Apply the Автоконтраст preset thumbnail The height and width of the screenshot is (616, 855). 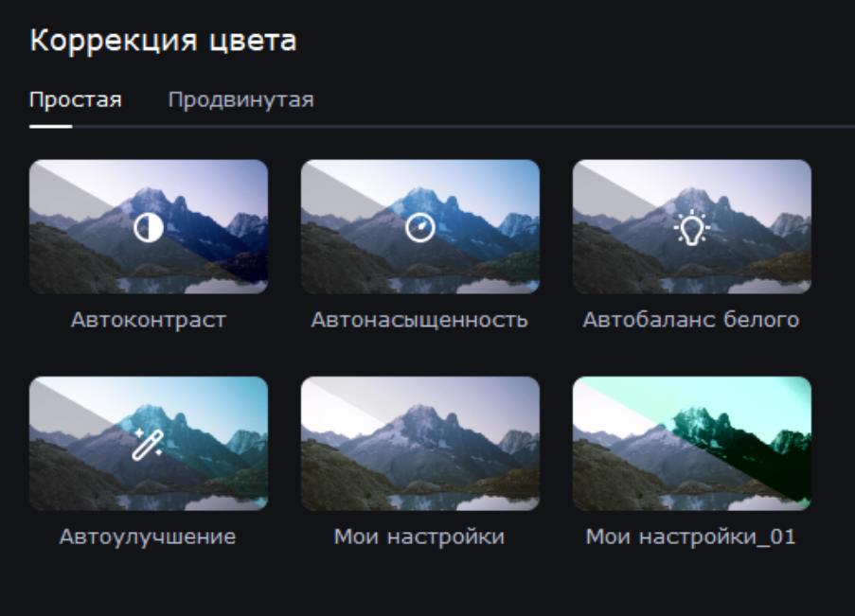coord(149,227)
